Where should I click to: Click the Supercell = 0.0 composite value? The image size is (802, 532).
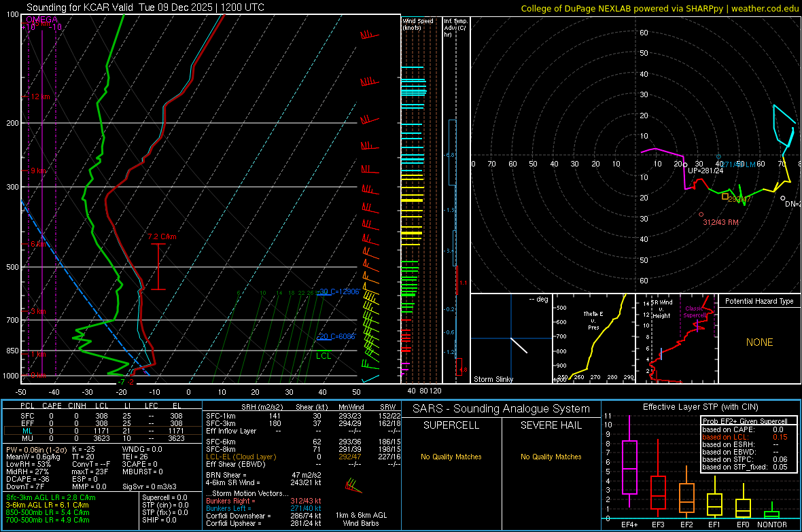164,497
